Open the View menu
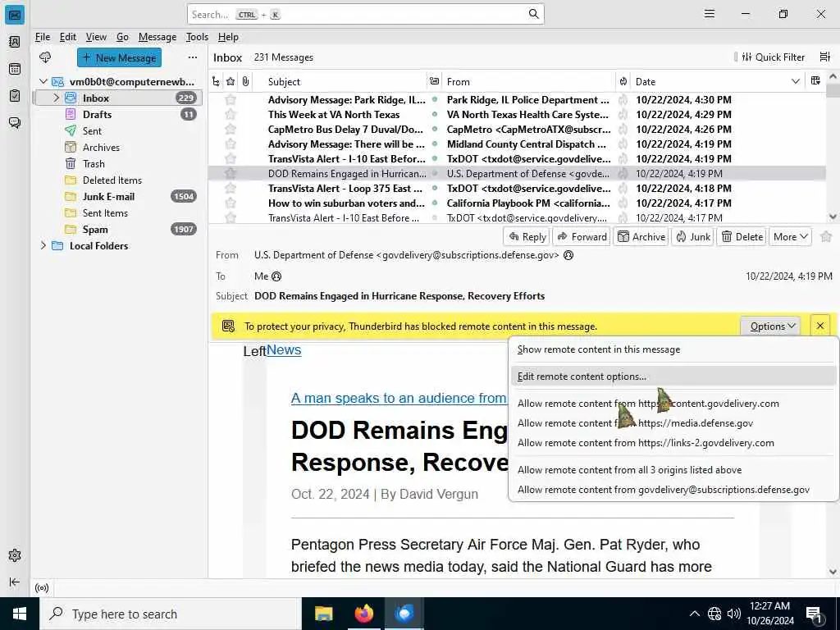The height and width of the screenshot is (630, 840). [96, 37]
